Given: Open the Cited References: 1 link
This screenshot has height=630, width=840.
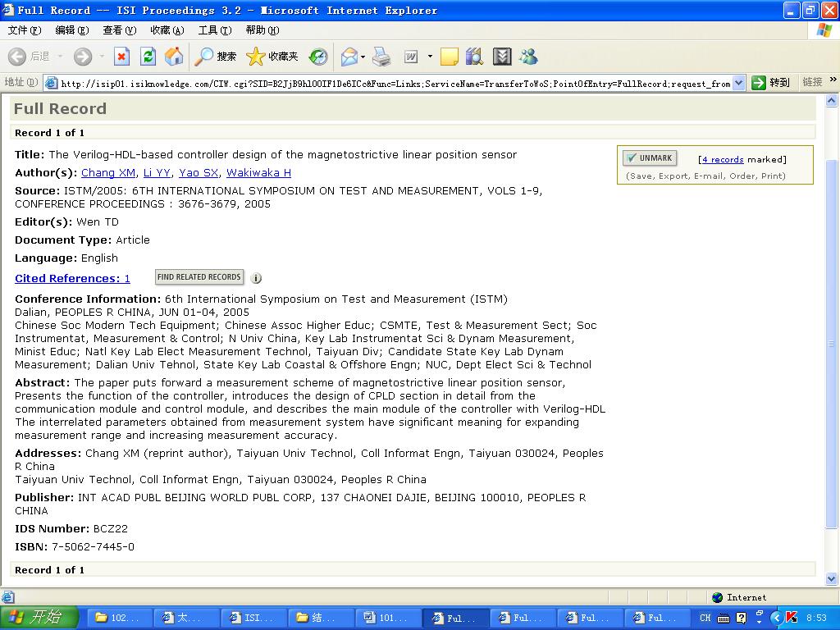Looking at the screenshot, I should [72, 278].
